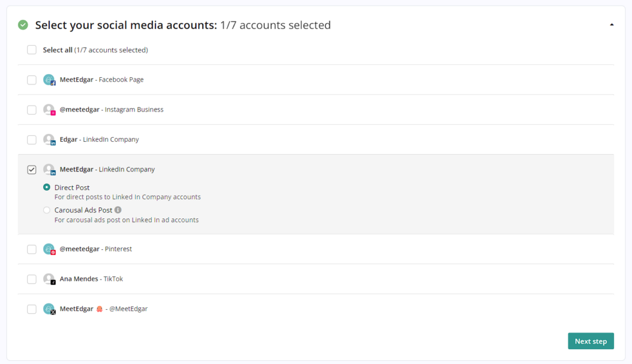Click the @meetedgar Pinterest avatar icon
The height and width of the screenshot is (364, 632).
point(49,249)
